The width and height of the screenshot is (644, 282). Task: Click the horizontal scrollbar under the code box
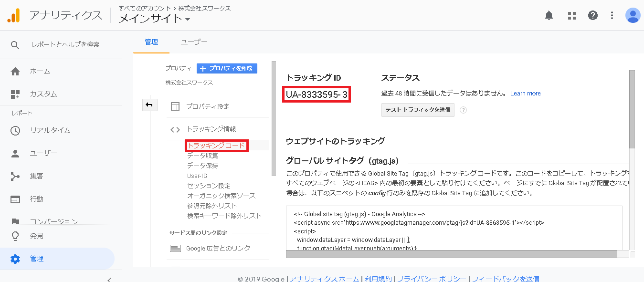[x=454, y=254]
